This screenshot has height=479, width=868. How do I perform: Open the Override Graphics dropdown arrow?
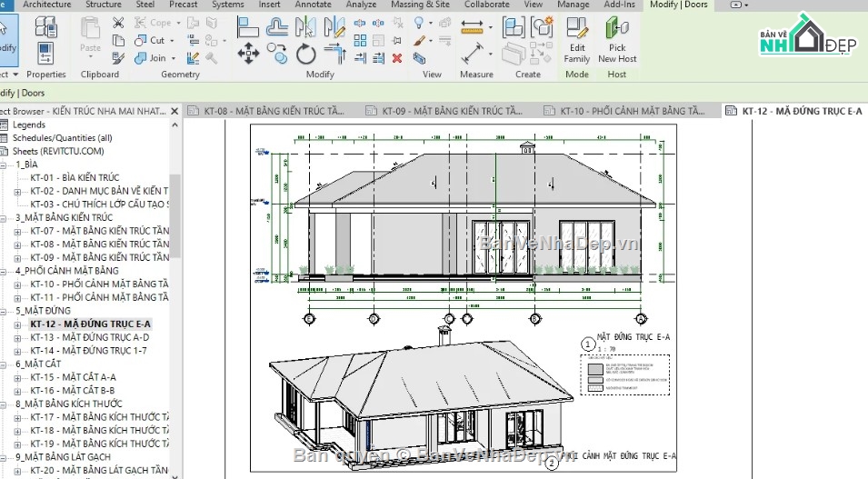click(x=431, y=40)
